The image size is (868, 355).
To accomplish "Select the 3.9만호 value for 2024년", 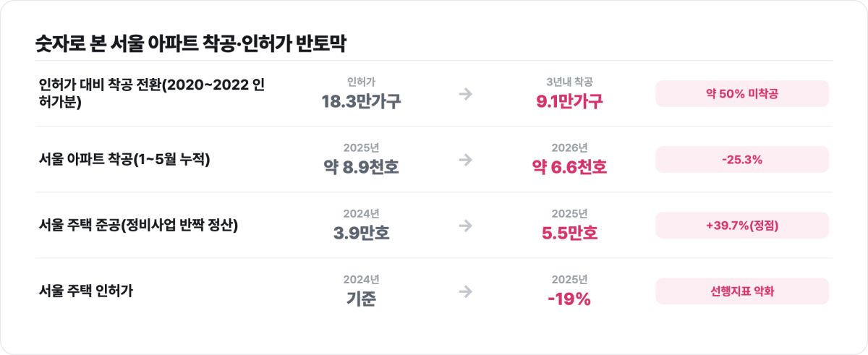I will [361, 233].
